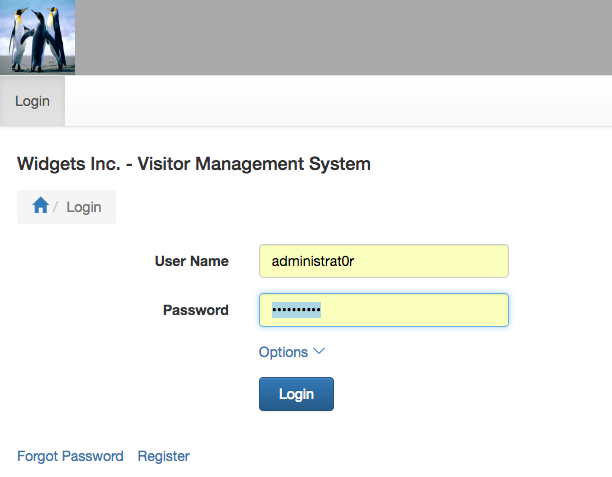Click the penguins logo image

[37, 37]
